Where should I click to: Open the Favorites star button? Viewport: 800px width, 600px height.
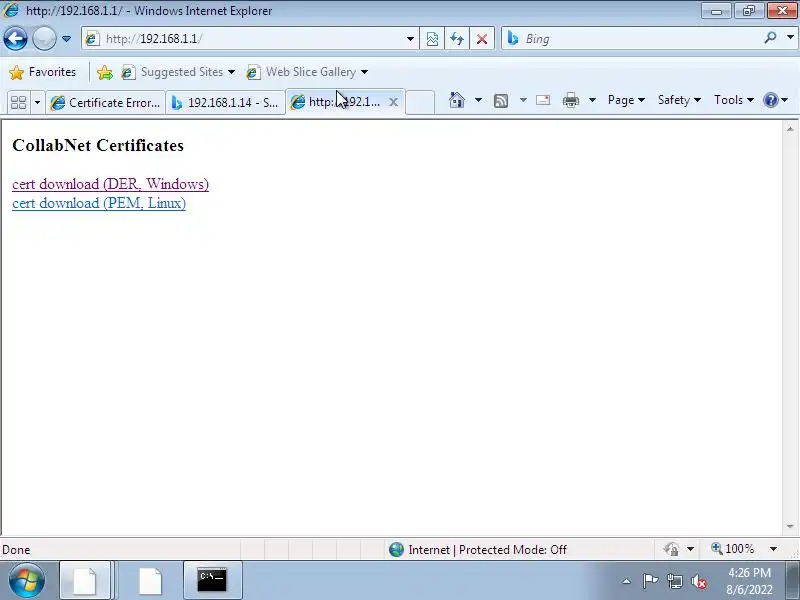pyautogui.click(x=42, y=72)
